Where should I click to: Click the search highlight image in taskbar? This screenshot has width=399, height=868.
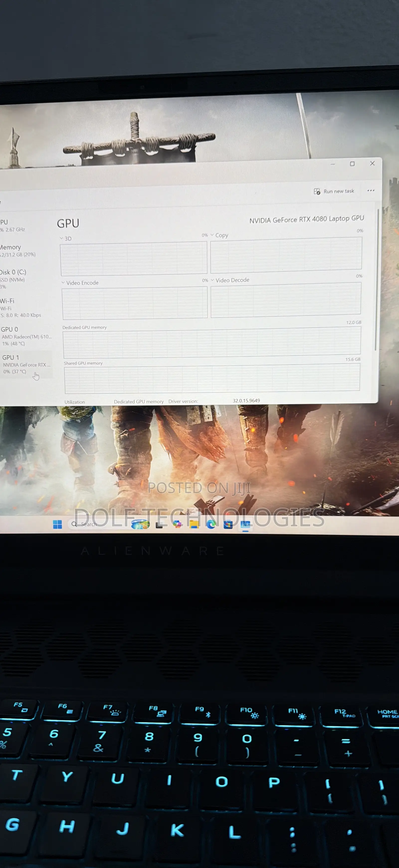(x=140, y=524)
